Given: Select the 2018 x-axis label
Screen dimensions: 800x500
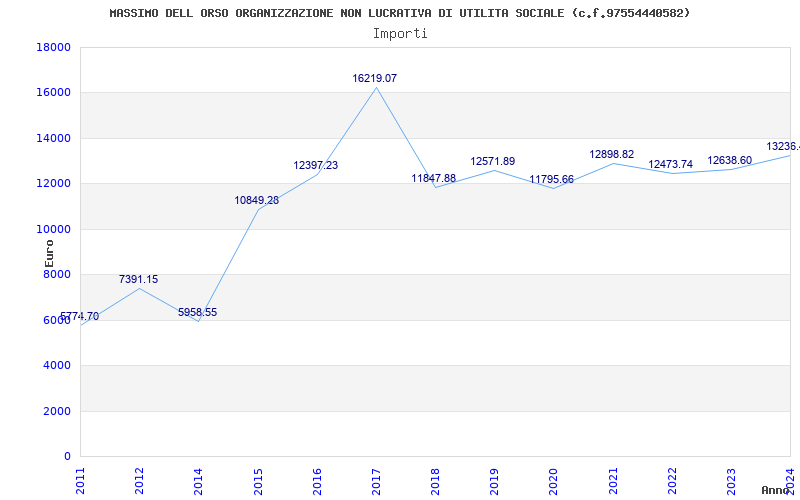Looking at the screenshot, I should point(435,481).
